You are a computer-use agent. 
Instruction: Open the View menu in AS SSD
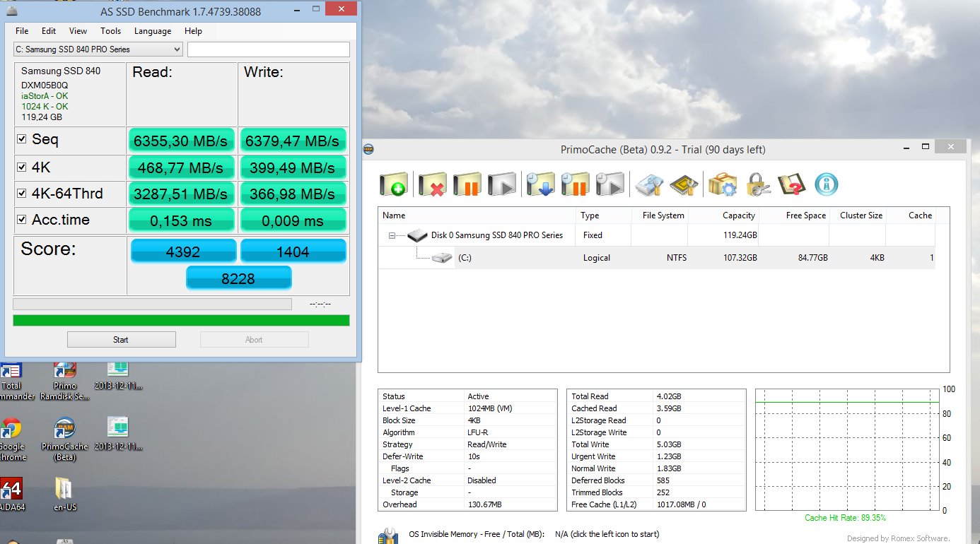pyautogui.click(x=78, y=31)
